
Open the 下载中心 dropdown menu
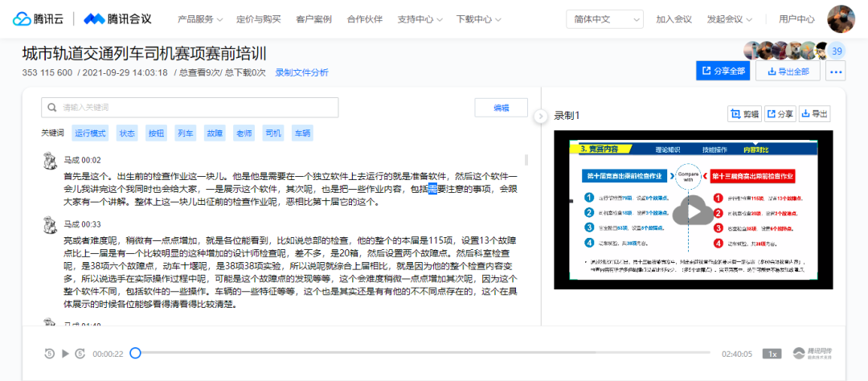click(479, 18)
